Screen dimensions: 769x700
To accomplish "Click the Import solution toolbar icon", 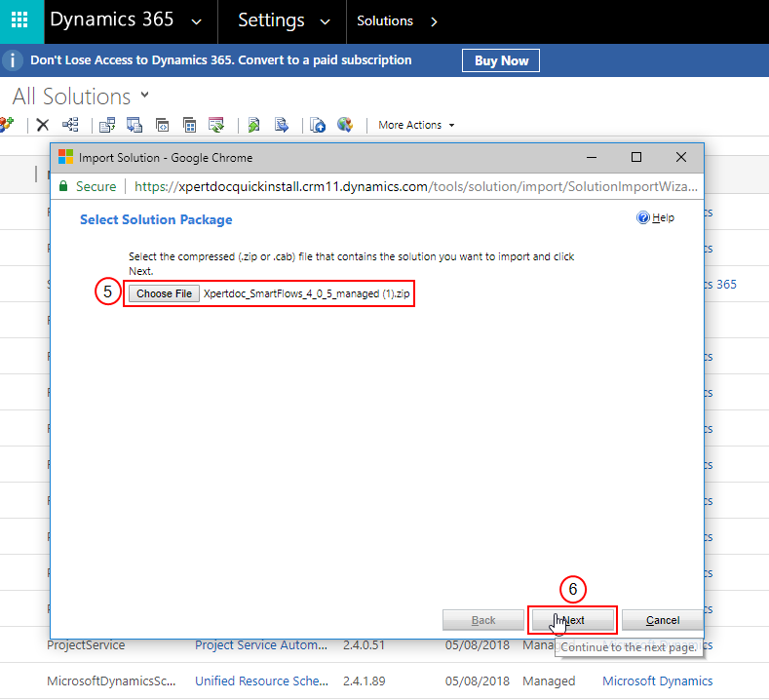I will 253,125.
